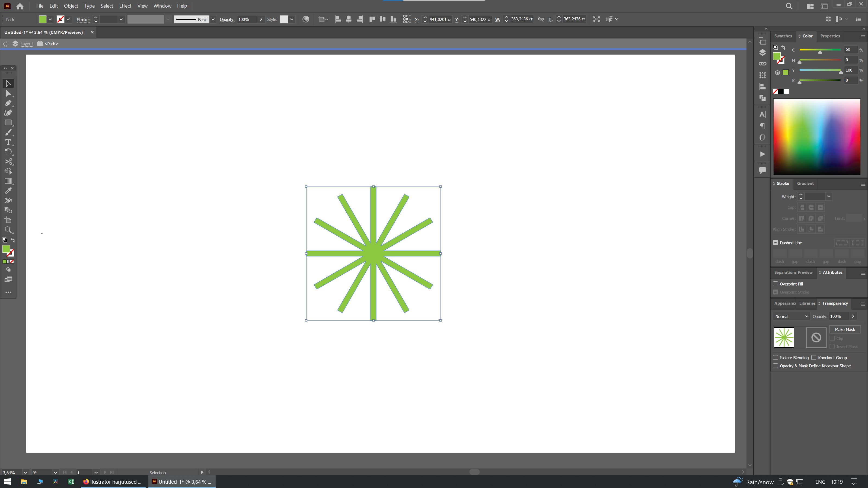Select the Artboard tool
The height and width of the screenshot is (488, 868).
click(8, 220)
